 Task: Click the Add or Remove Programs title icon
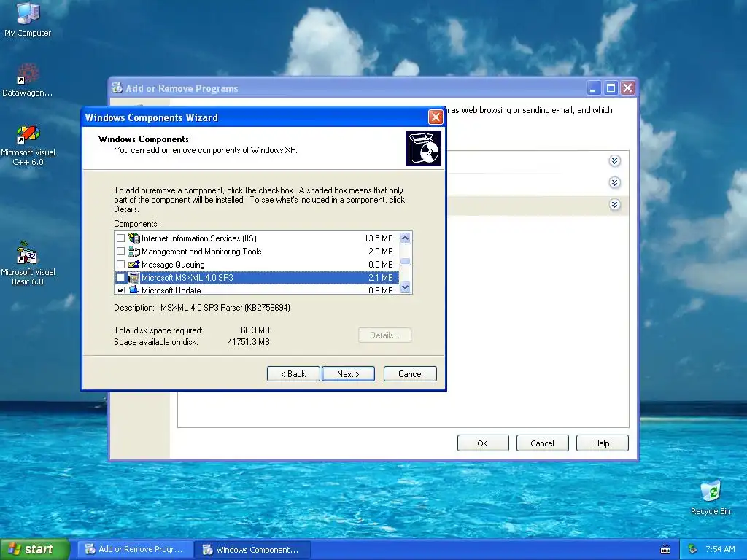point(117,88)
